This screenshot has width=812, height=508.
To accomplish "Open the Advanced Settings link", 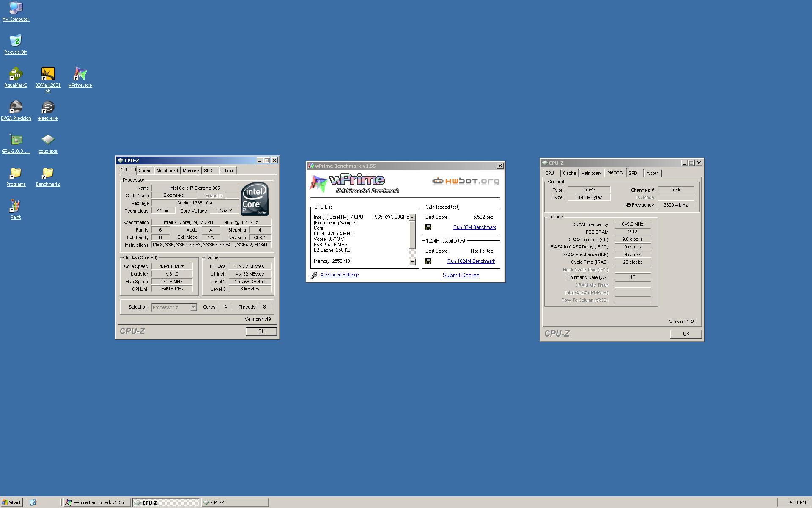I will click(x=340, y=275).
